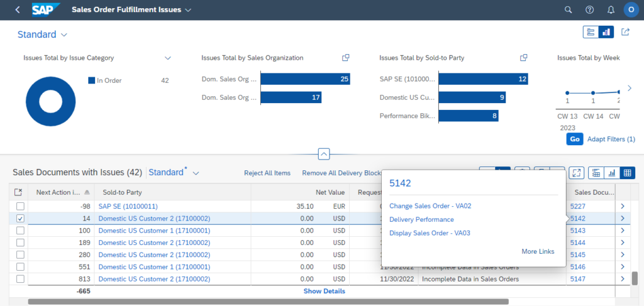This screenshot has width=644, height=306.
Task: Switch the table to full screen mode
Action: [x=576, y=173]
